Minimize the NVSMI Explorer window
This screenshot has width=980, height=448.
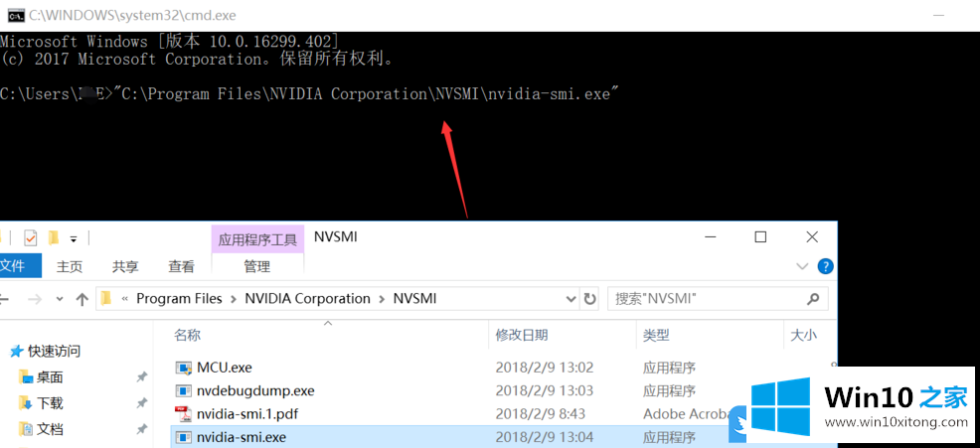click(711, 236)
